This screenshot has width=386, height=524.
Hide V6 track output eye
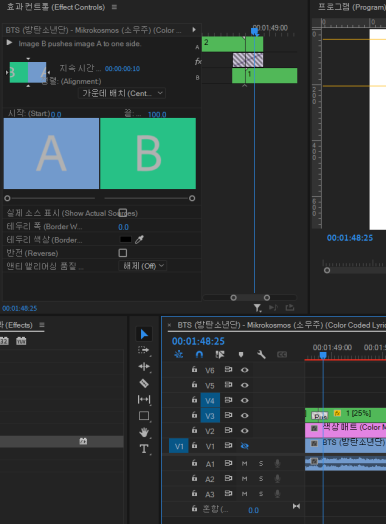pyautogui.click(x=245, y=370)
